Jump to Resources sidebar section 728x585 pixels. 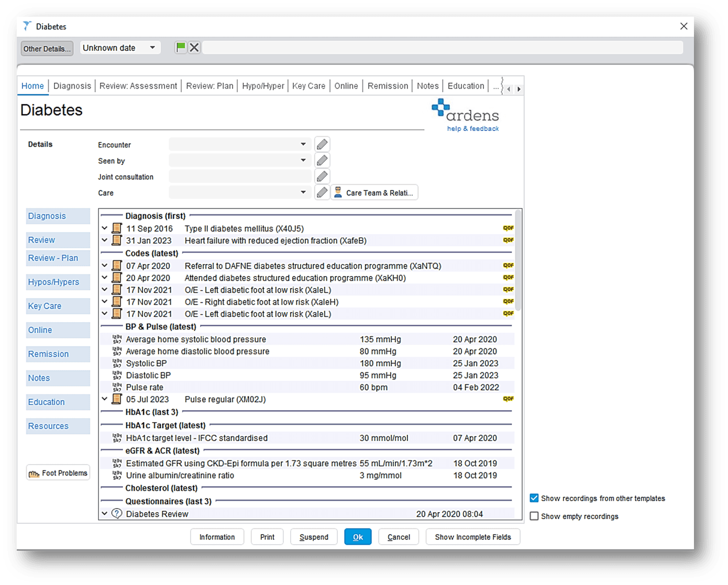tap(58, 426)
